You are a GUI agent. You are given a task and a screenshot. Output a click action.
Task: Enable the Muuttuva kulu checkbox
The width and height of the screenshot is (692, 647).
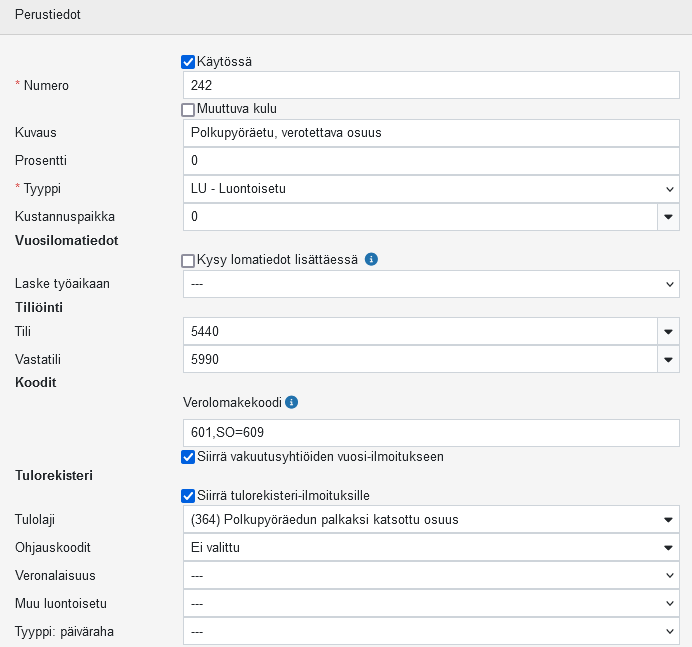188,109
